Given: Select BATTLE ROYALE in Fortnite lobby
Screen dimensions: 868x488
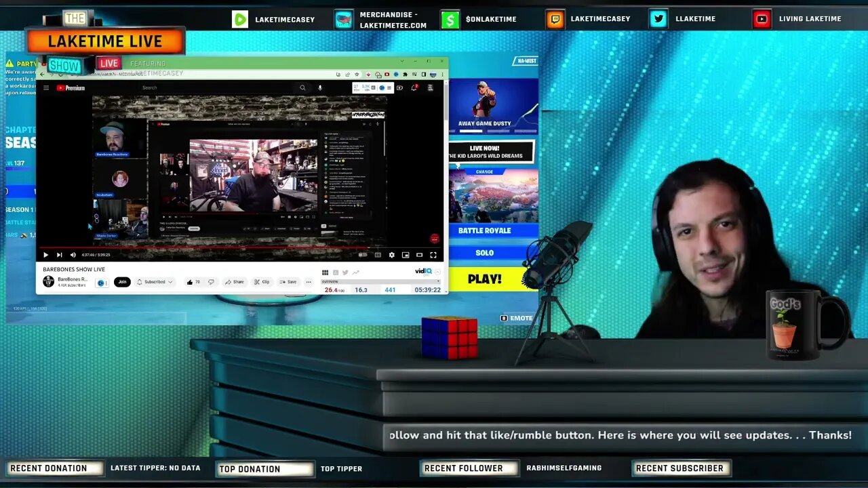Looking at the screenshot, I should click(x=484, y=230).
